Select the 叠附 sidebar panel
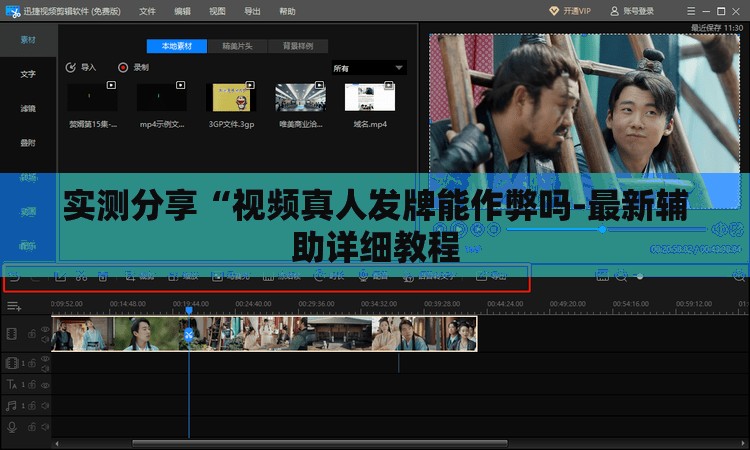 (28, 143)
